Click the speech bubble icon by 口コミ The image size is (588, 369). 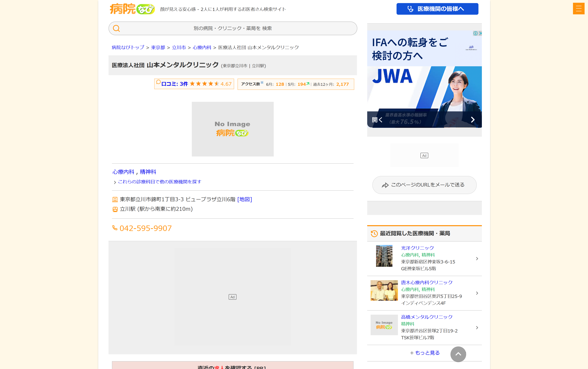coord(159,82)
